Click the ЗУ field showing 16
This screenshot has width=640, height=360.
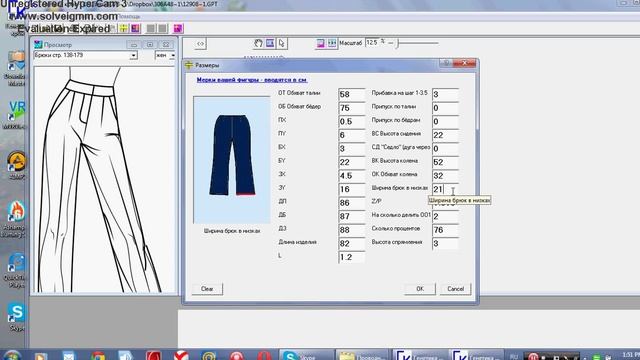click(351, 189)
